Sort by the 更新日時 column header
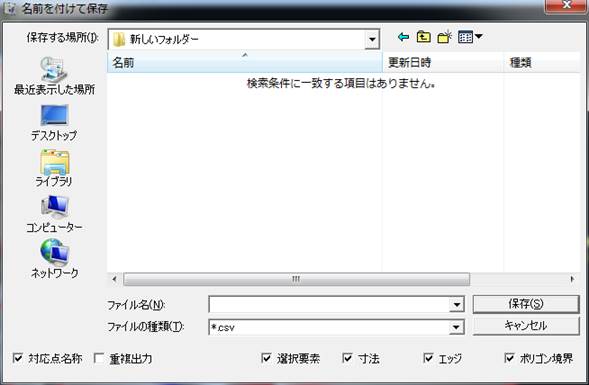Viewport: 589px width, 385px height. [x=443, y=63]
